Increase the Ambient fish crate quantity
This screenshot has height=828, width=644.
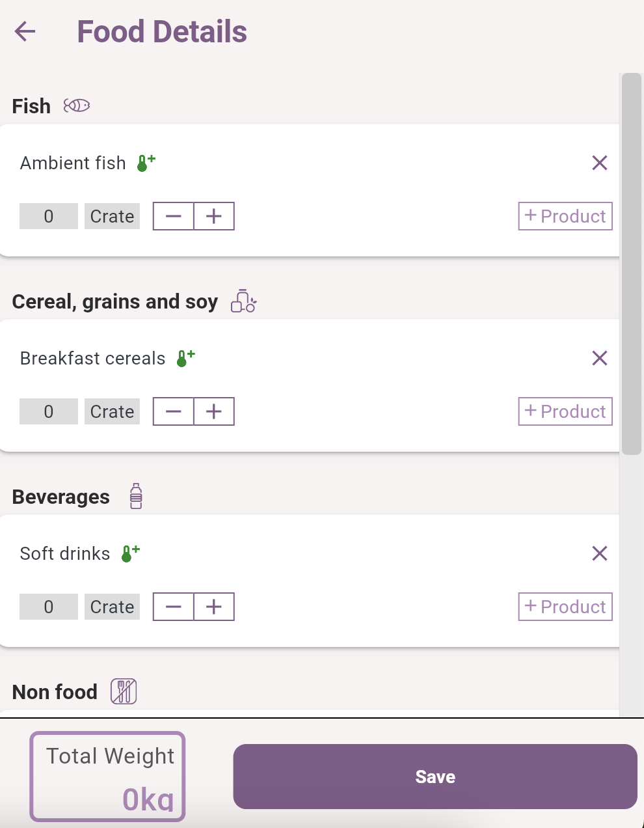pos(214,216)
